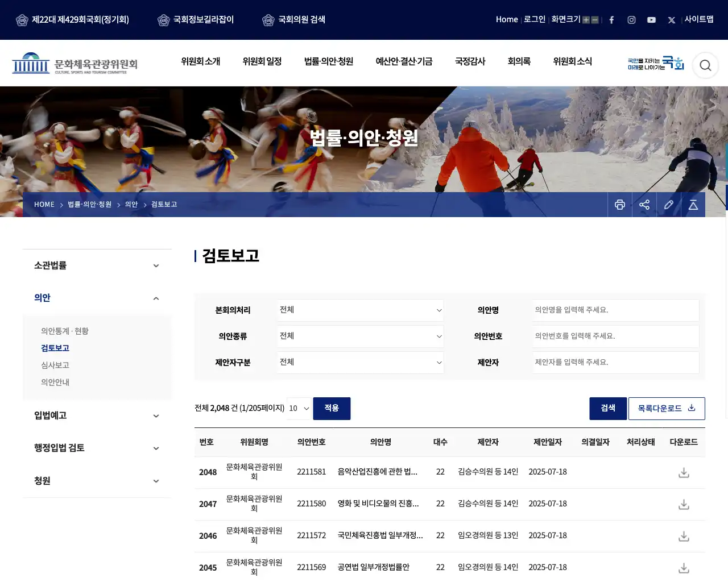Click the 적용 button
Viewport: 728px width, 582px height.
[332, 409]
